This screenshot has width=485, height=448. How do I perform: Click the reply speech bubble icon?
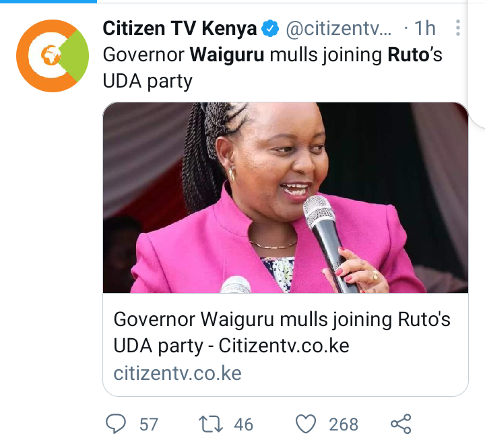(x=116, y=424)
